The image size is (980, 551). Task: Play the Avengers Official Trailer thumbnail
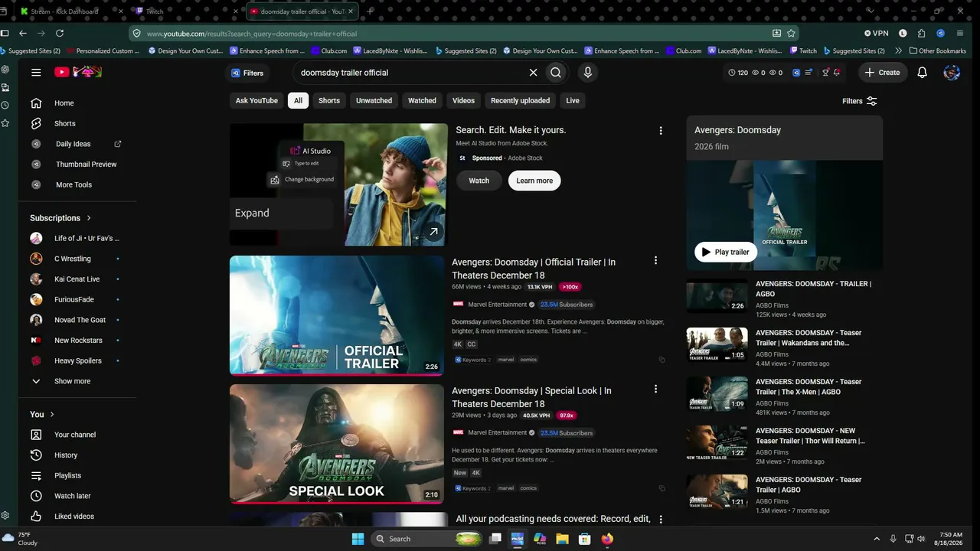337,315
